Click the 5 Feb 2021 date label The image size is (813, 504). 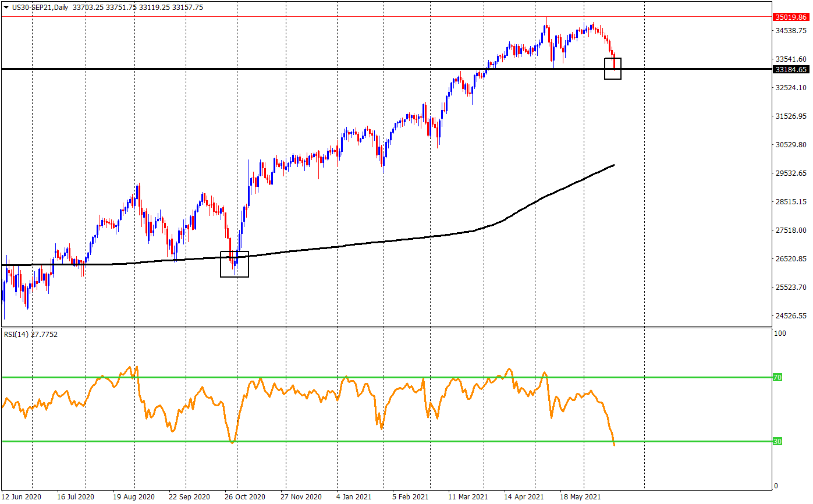411,497
